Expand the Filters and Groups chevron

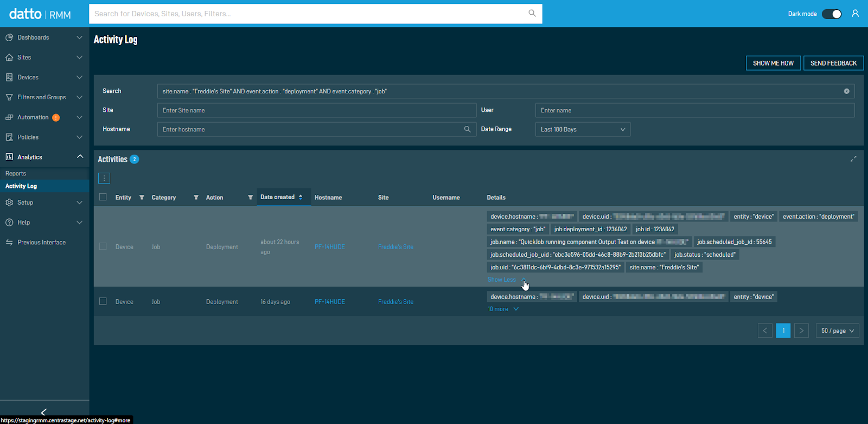click(x=80, y=97)
